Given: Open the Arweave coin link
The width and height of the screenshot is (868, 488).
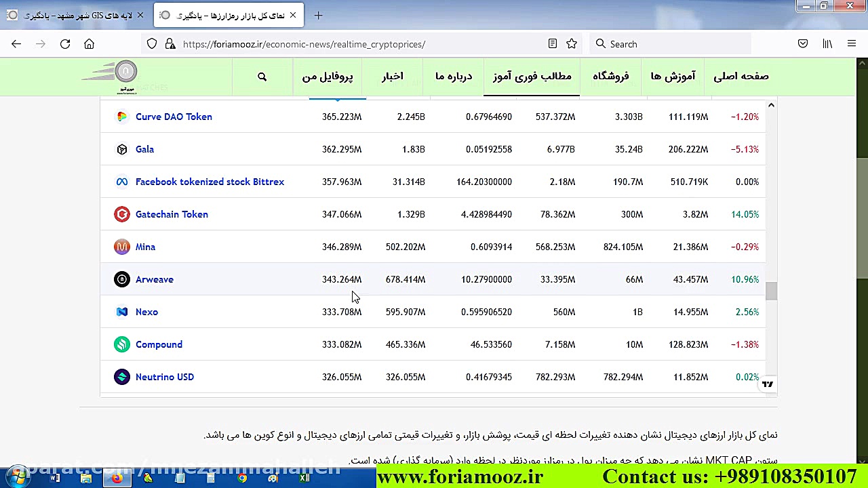Looking at the screenshot, I should tap(155, 279).
